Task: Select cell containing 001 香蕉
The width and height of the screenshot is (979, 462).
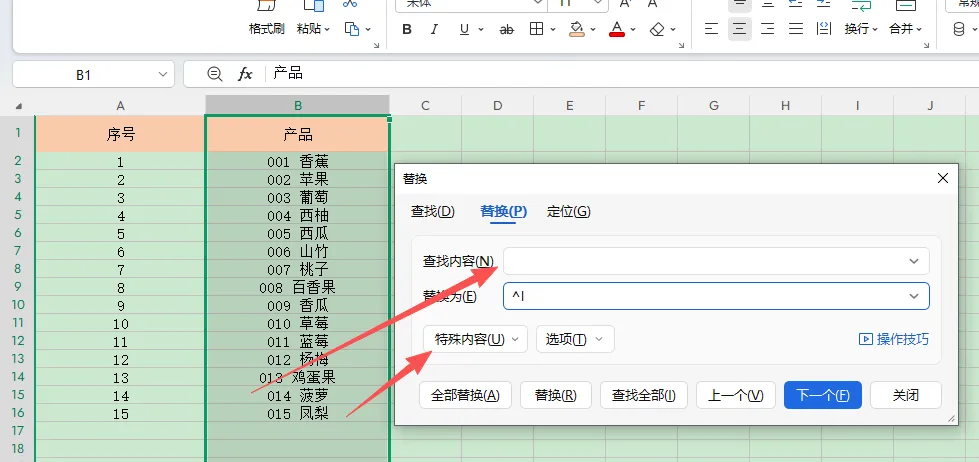Action: (298, 162)
